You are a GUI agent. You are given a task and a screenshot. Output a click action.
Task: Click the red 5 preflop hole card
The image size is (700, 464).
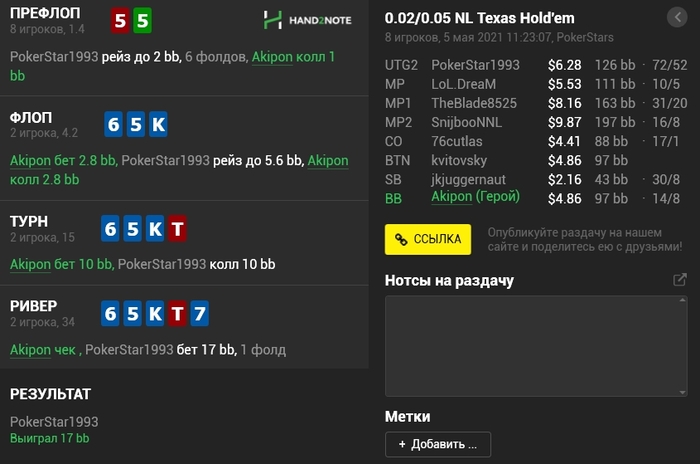[x=120, y=20]
